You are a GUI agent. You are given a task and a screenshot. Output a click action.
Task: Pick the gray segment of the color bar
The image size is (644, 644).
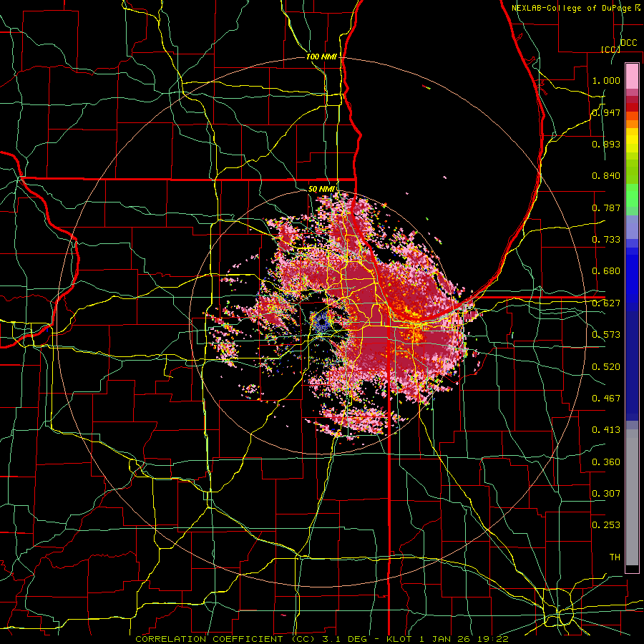632,497
